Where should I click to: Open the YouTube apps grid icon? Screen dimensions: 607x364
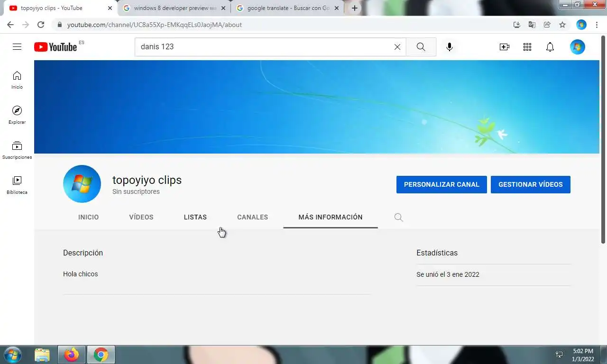click(x=527, y=47)
